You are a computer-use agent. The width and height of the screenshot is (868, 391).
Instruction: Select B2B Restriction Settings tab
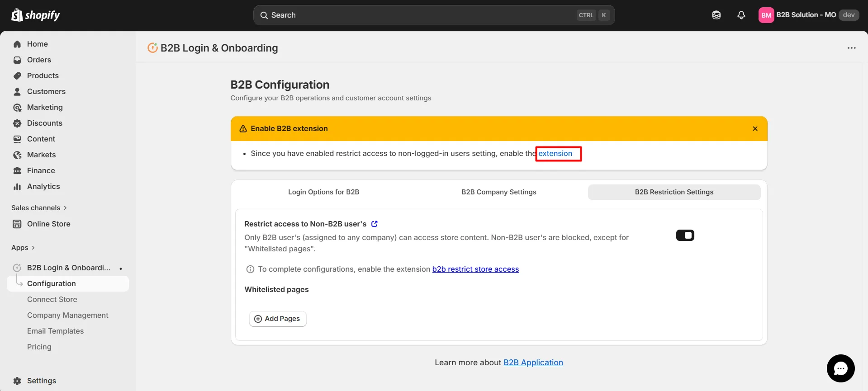pyautogui.click(x=674, y=192)
